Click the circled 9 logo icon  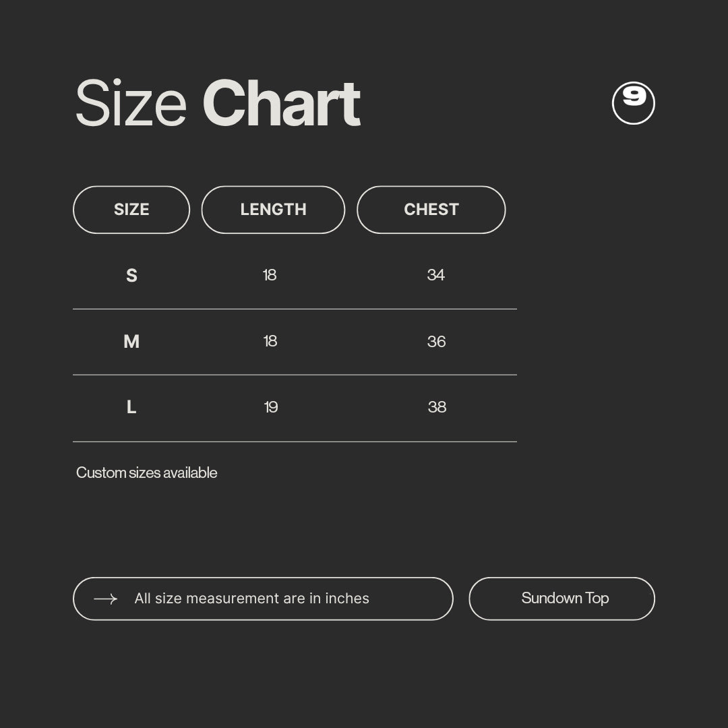tap(633, 103)
